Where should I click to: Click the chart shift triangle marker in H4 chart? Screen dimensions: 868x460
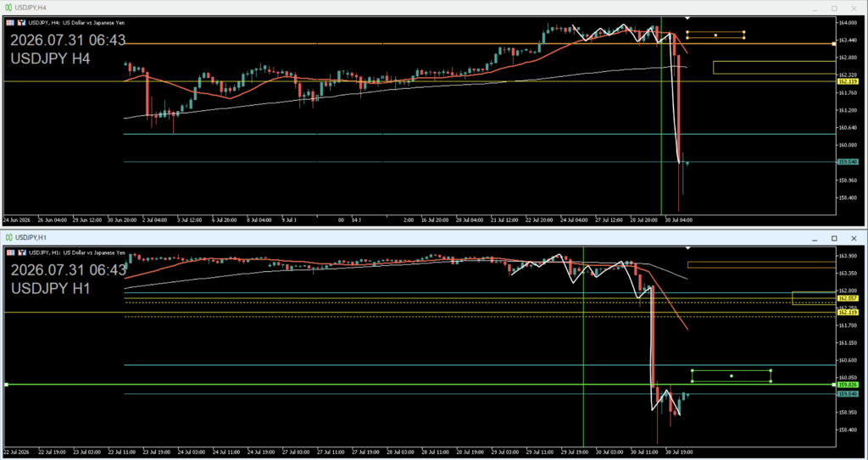tap(687, 19)
